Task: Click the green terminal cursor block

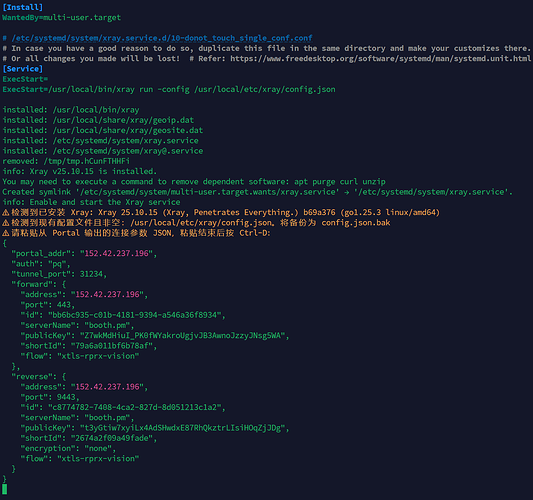Action: (4, 489)
